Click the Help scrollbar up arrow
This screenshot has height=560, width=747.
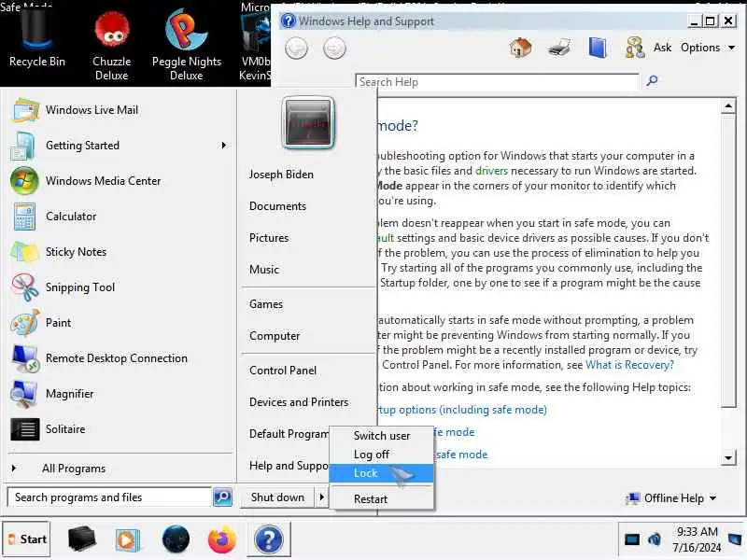click(728, 105)
